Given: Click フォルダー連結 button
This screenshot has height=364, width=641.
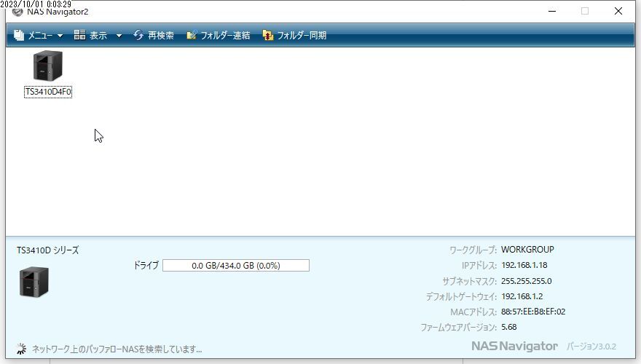Looking at the screenshot, I should 219,36.
